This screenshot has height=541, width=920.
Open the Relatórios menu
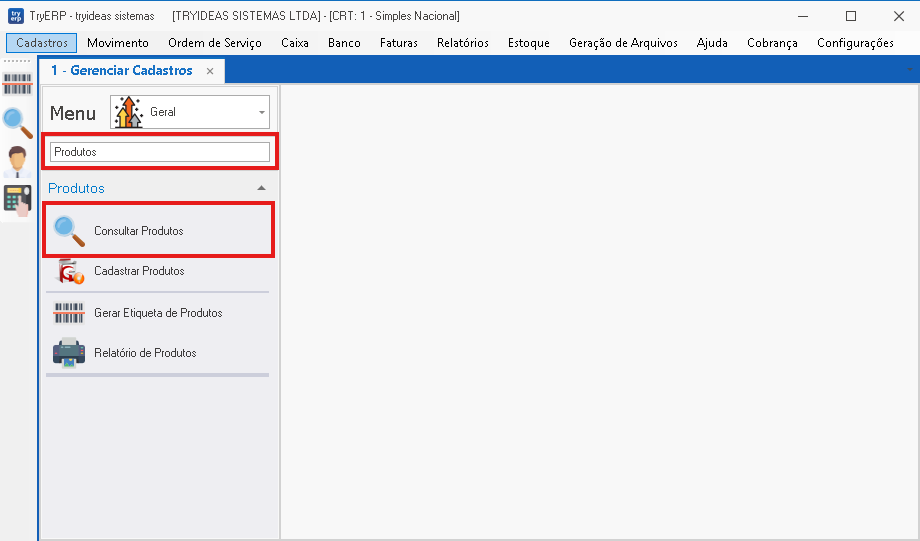coord(463,43)
